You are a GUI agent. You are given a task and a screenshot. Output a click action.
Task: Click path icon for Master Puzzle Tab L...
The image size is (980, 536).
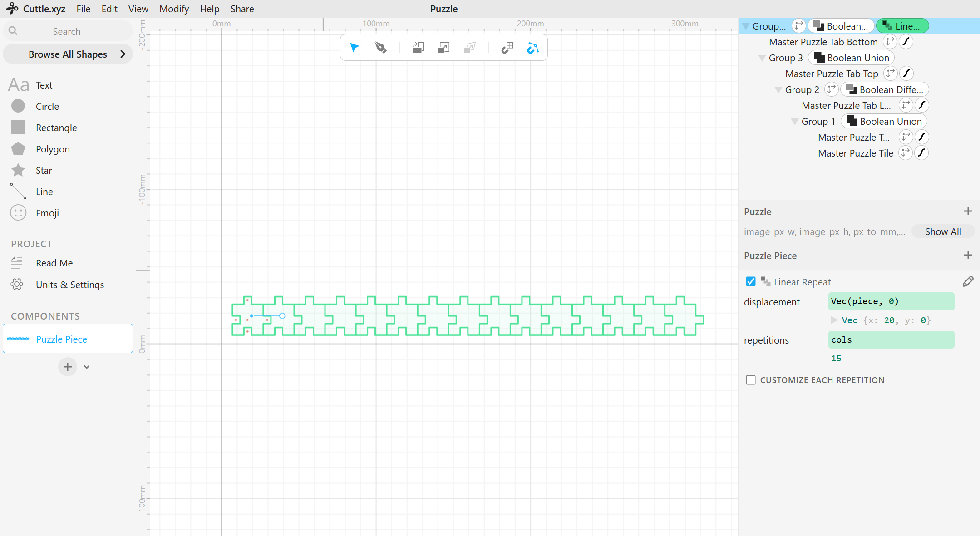pyautogui.click(x=921, y=105)
